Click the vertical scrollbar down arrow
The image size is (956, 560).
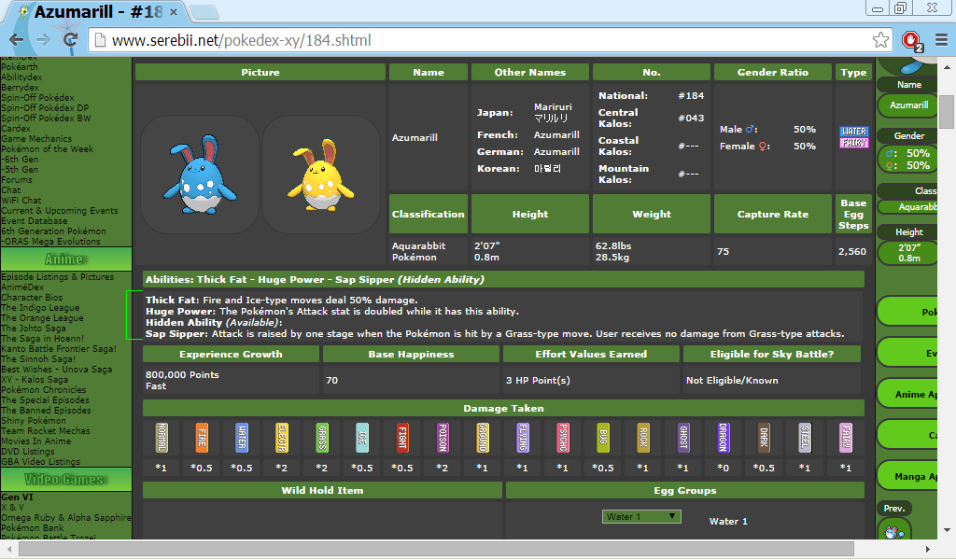coord(947,530)
